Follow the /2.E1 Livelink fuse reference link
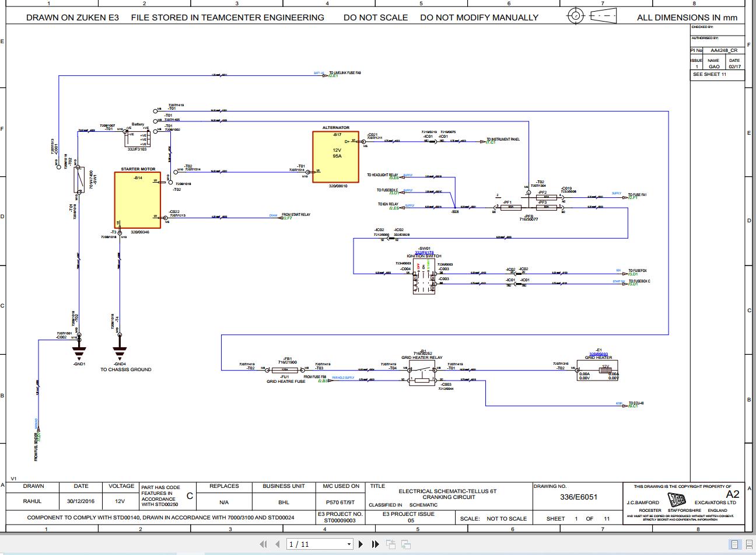The height and width of the screenshot is (555, 756). click(333, 75)
